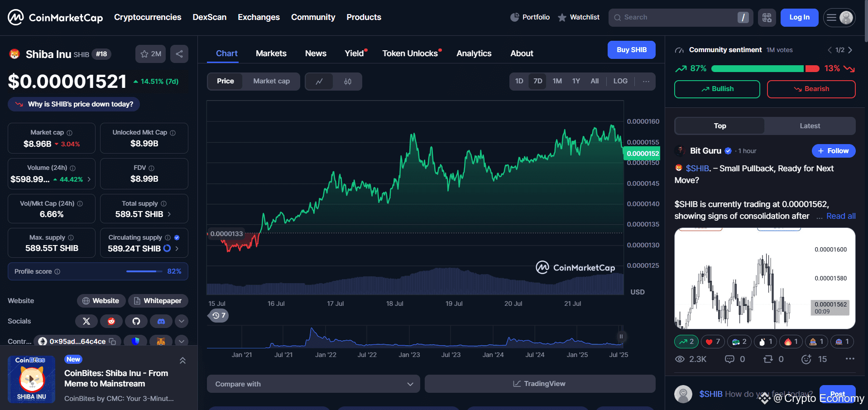Open the DexScan menu
This screenshot has height=410, width=868.
[x=209, y=17]
